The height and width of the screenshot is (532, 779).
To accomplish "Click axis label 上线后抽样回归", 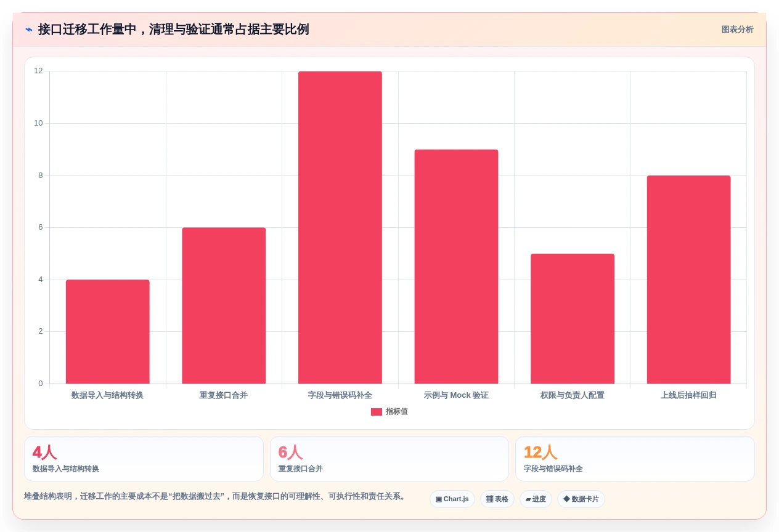I will (689, 395).
